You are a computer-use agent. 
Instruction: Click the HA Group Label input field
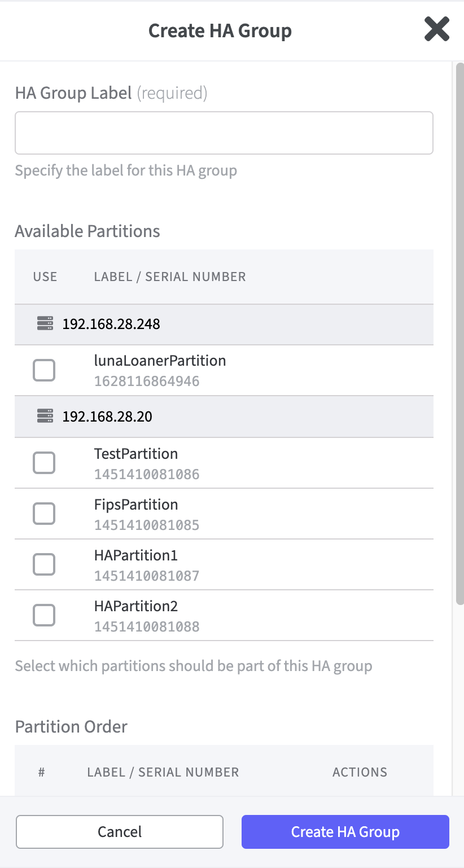coord(224,133)
